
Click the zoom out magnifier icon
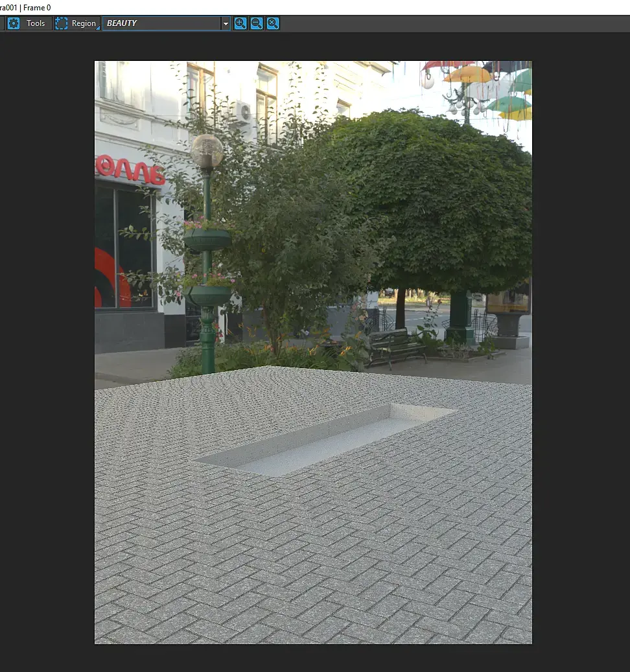click(257, 23)
